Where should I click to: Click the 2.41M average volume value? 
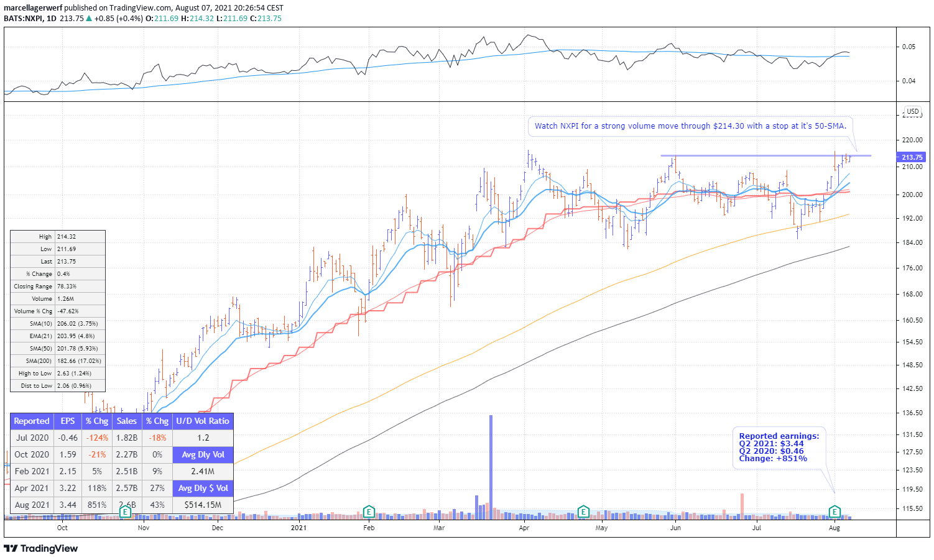click(203, 472)
